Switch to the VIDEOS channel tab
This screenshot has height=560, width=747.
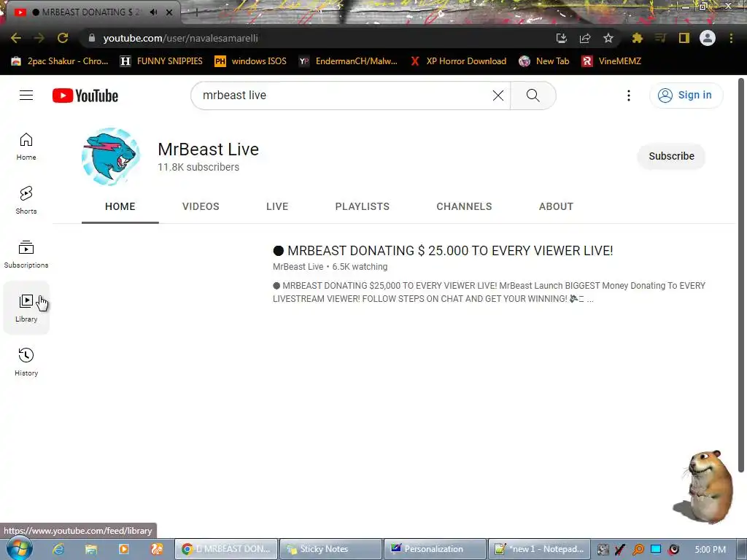(201, 206)
